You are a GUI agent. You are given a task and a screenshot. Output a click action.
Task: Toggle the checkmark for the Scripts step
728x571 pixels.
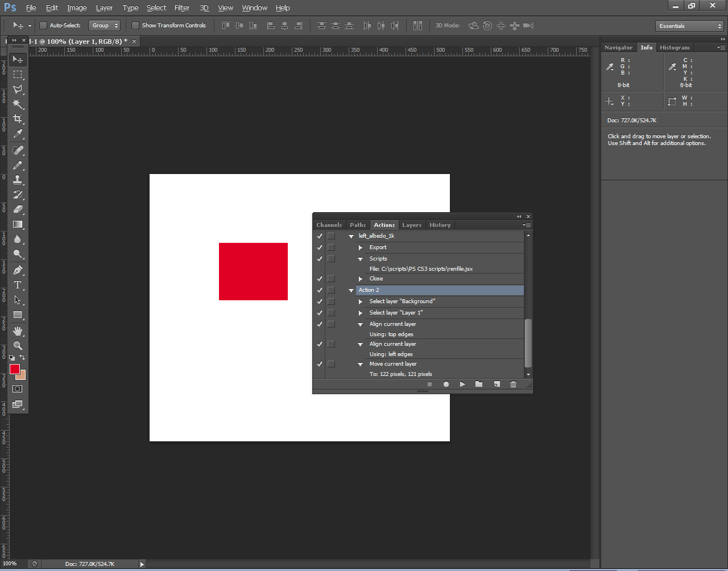tap(320, 259)
